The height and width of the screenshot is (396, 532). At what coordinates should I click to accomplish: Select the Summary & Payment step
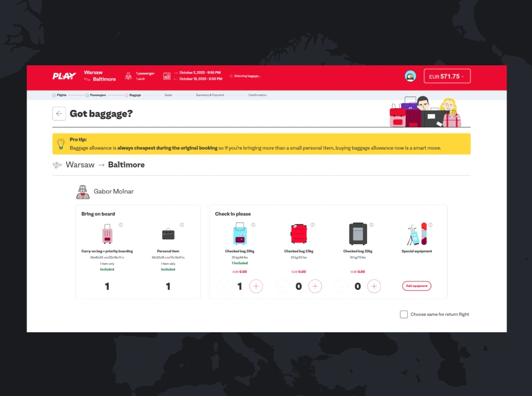210,95
